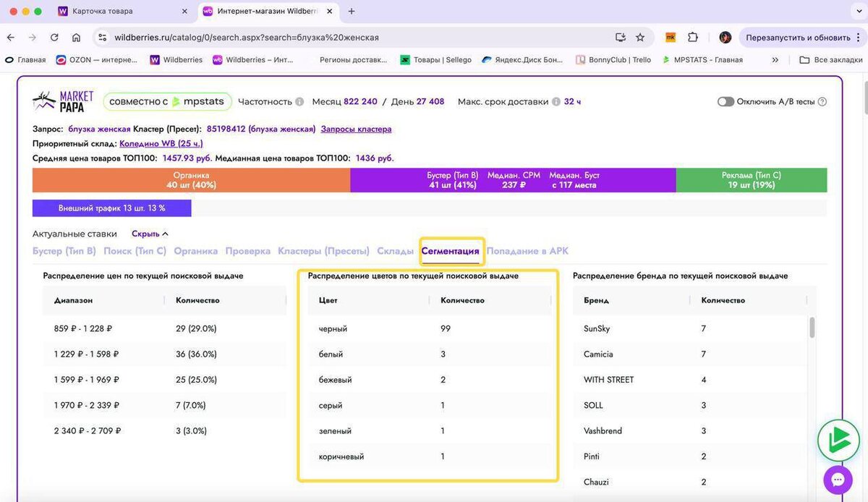Image resolution: width=868 pixels, height=502 pixels.
Task: Click the green Реклама (Тип C) bar segment
Action: 752,180
